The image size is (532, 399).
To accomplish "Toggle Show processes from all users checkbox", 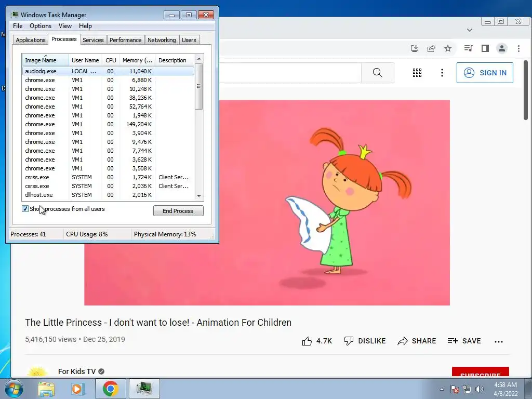I will (x=25, y=209).
